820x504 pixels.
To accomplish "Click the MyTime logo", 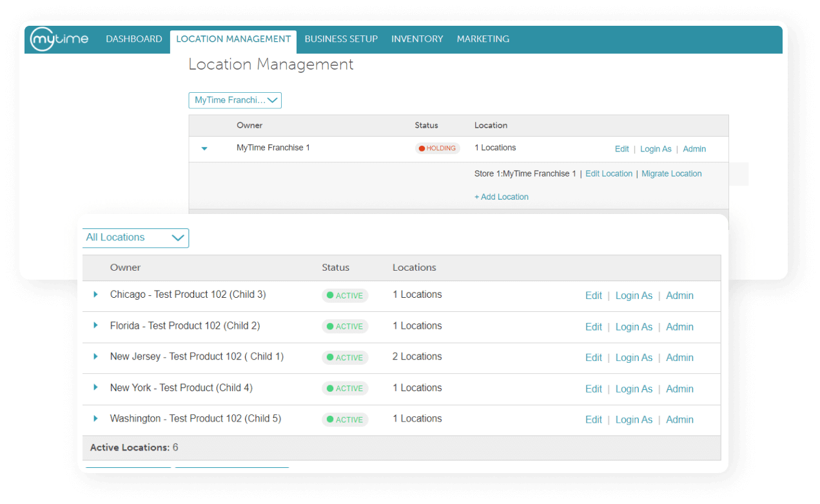I will point(59,39).
